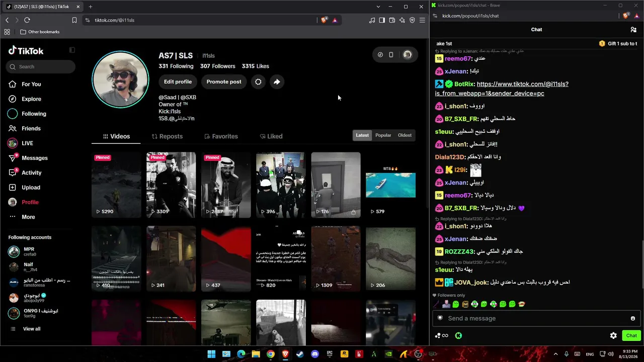The image size is (644, 362).
Task: Open Brave Wallet icon
Action: pos(392,20)
